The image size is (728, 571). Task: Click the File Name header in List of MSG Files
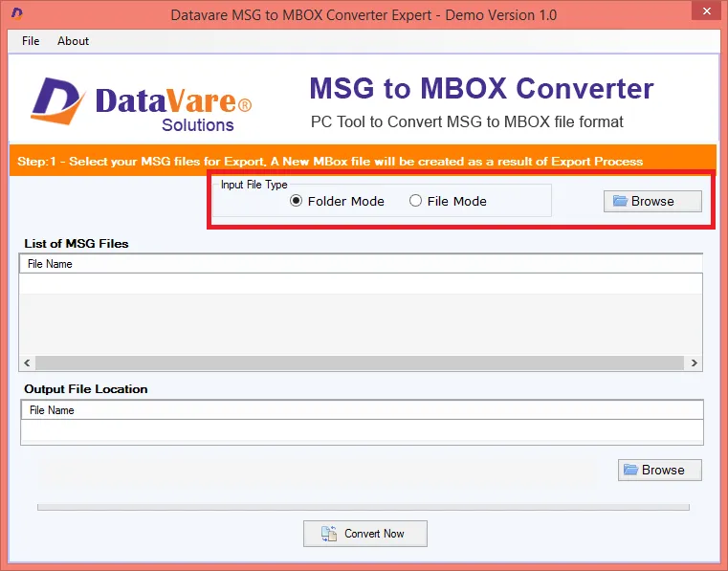pos(361,264)
